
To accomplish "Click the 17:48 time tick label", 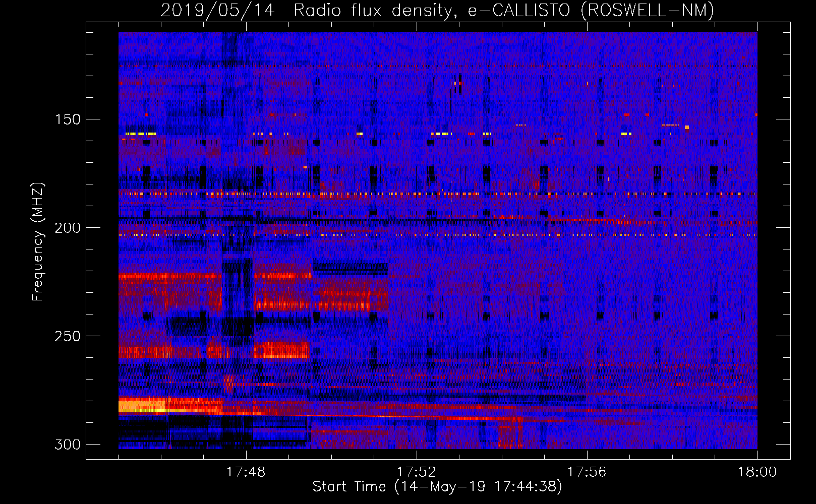I will [246, 472].
